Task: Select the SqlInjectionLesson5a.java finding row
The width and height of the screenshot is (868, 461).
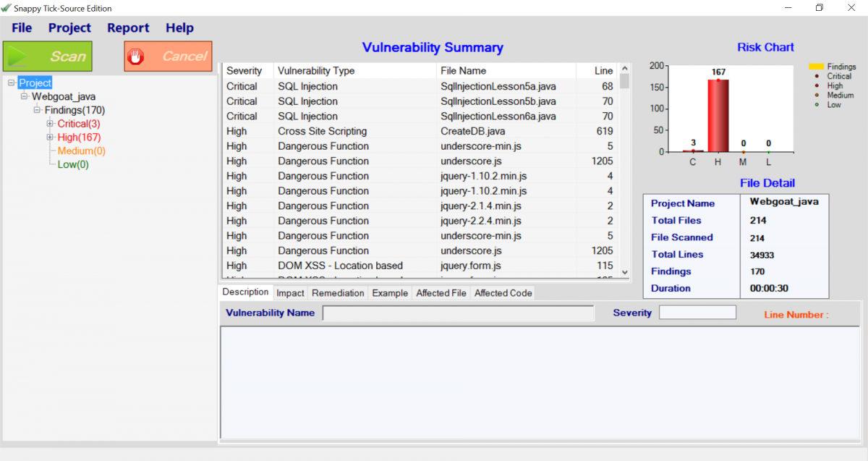Action: click(418, 86)
